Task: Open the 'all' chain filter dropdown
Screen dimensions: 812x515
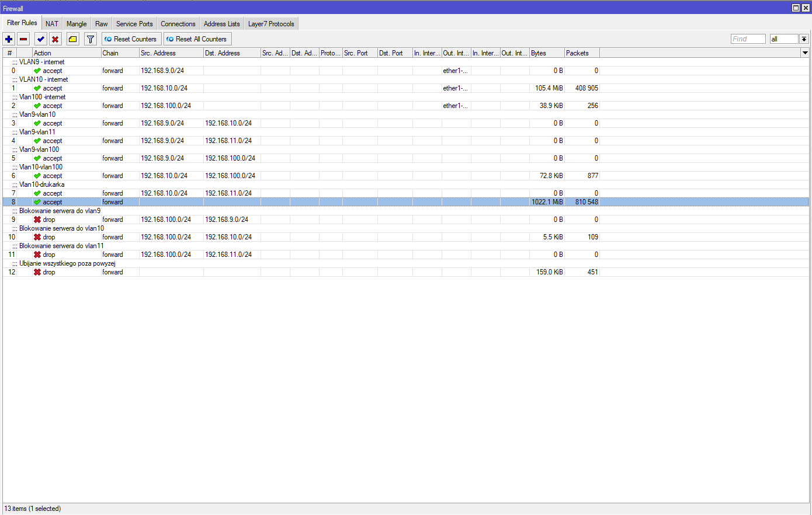Action: pos(804,39)
